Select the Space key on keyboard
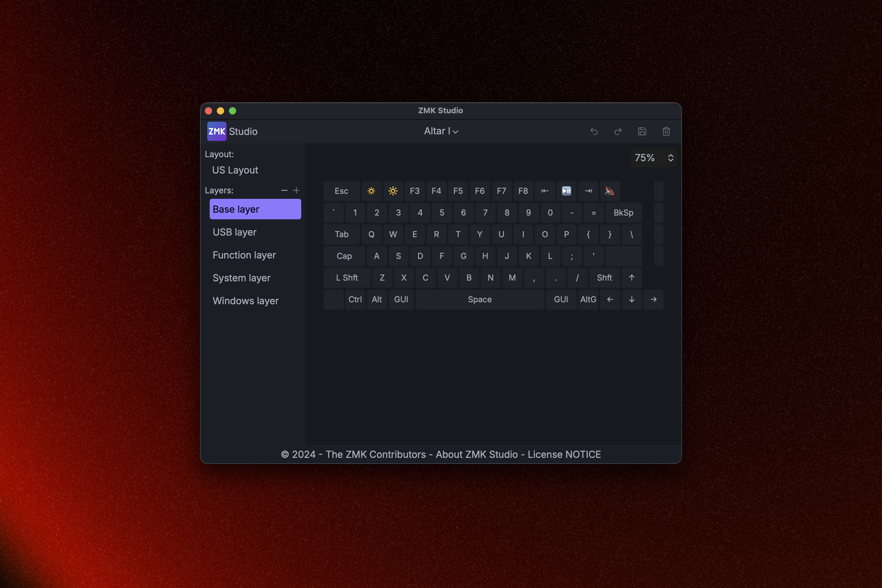Screen dimensions: 882x588 click(480, 299)
